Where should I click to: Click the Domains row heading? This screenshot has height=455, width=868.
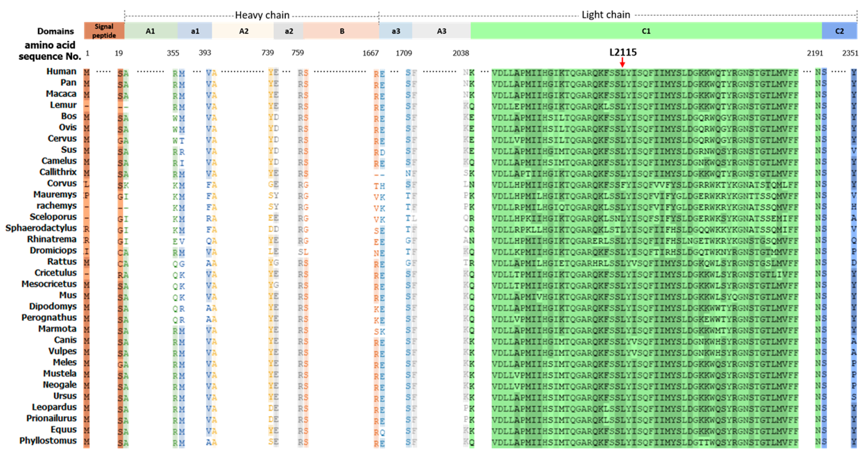pyautogui.click(x=55, y=31)
